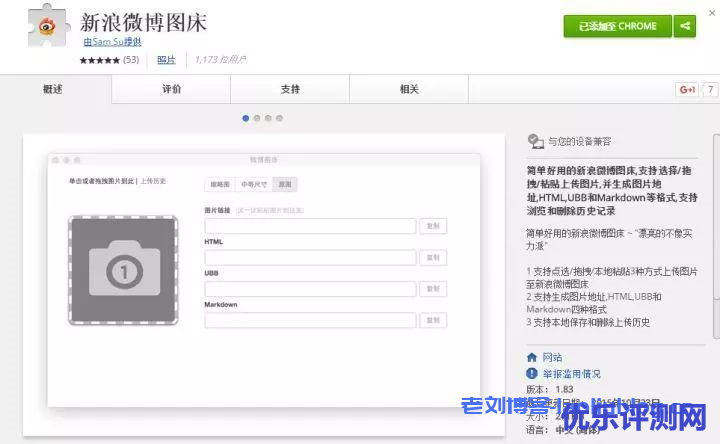720x444 pixels.
Task: Switch to the 支持 tab
Action: click(x=290, y=89)
